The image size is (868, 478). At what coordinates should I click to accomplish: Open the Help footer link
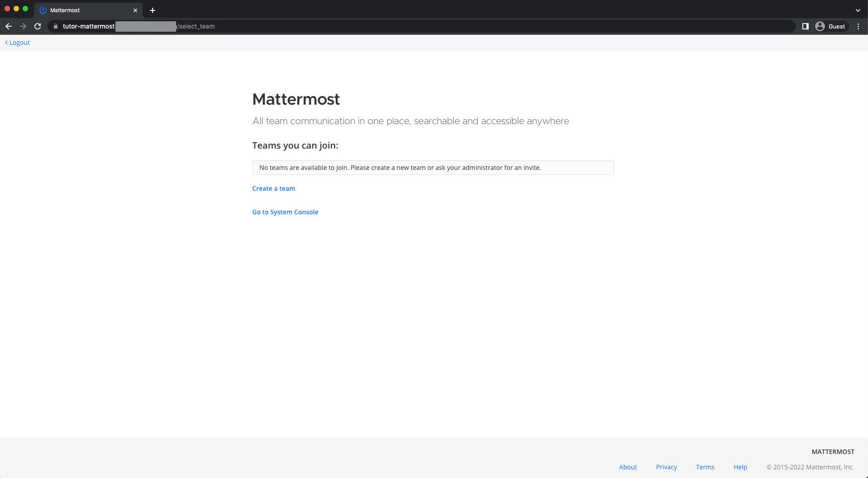(740, 467)
